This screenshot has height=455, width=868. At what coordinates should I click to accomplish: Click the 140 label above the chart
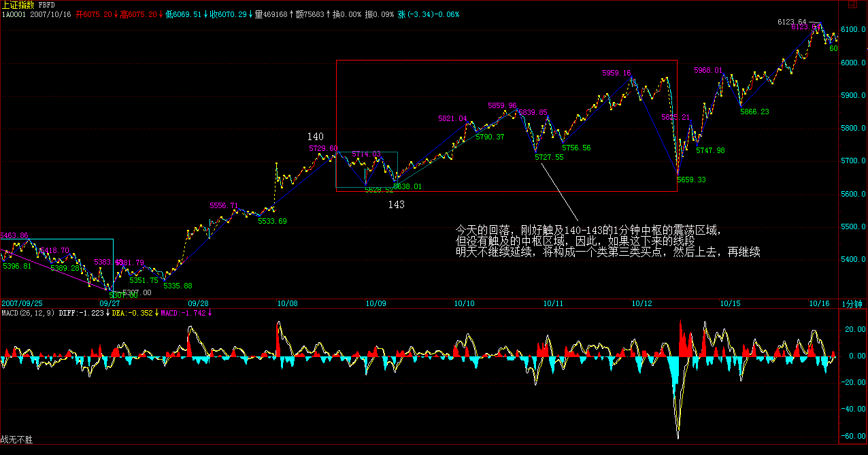315,137
